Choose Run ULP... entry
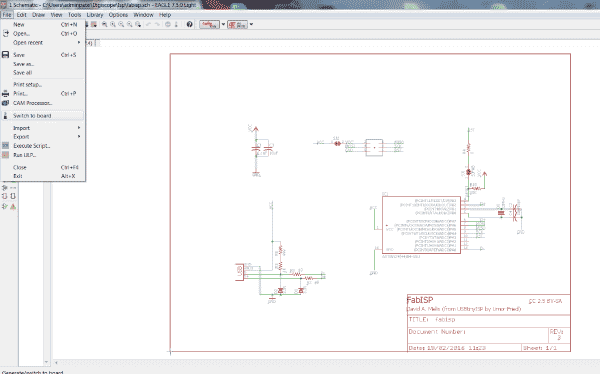This screenshot has height=374, width=600. [42, 155]
